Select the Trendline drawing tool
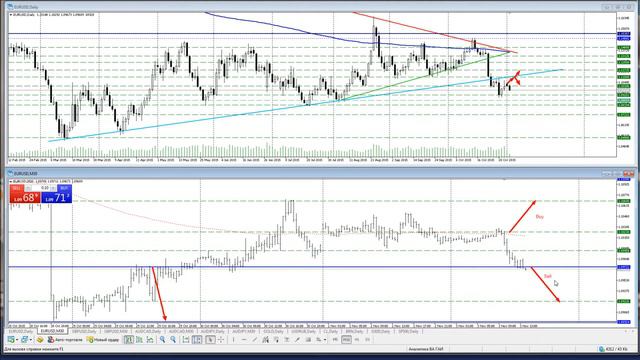Image resolution: width=640 pixels, height=360 pixels. pos(254,340)
